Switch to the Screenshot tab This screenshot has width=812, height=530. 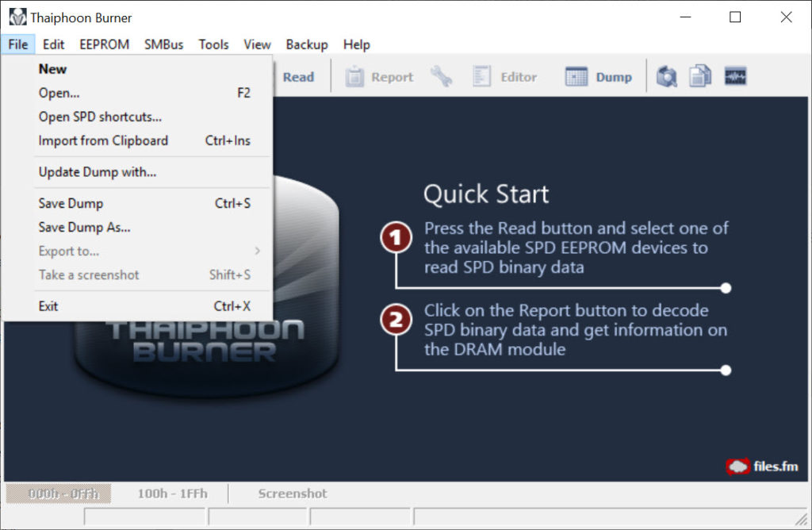[293, 494]
